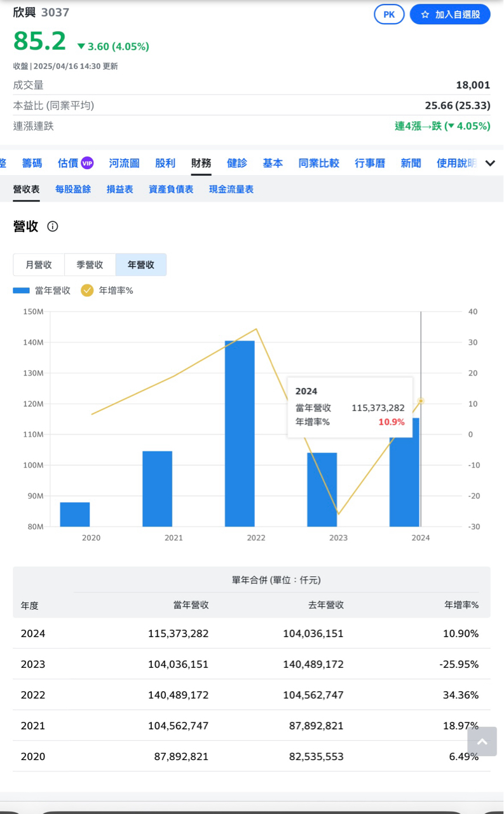The height and width of the screenshot is (814, 504).
Task: Go to 資產負債表 sub-tab
Action: 171,190
